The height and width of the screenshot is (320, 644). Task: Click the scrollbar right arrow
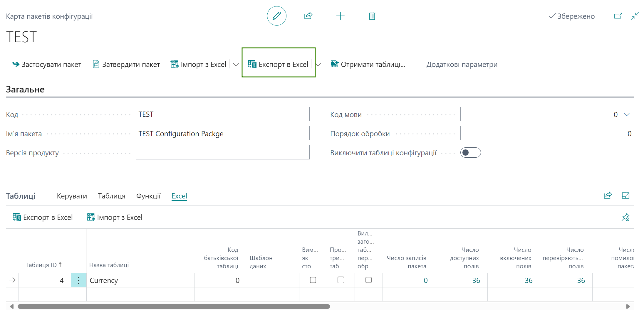tap(628, 306)
